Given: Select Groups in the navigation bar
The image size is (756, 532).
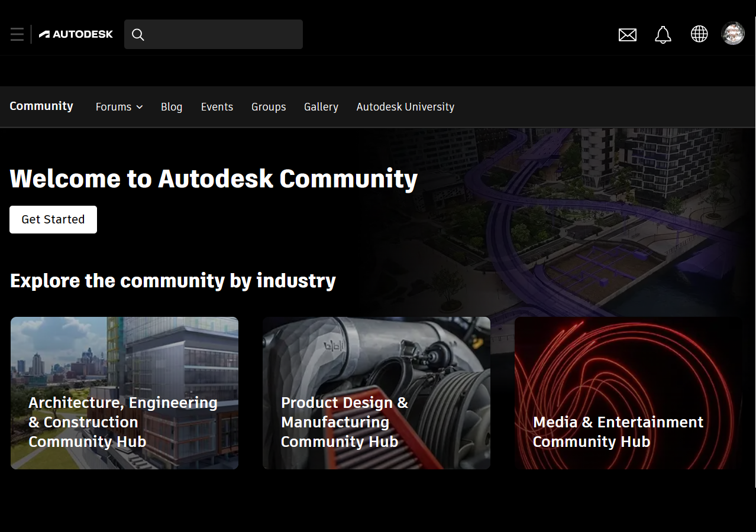Looking at the screenshot, I should point(269,107).
